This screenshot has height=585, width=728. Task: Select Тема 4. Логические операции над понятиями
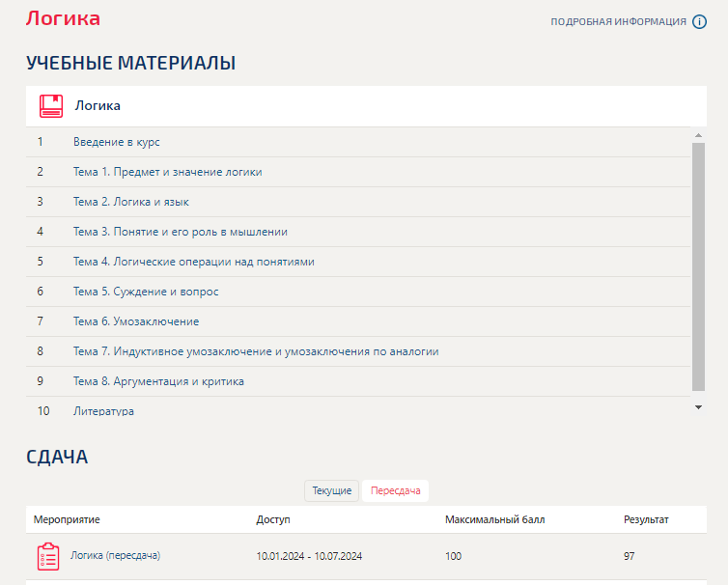[194, 262]
